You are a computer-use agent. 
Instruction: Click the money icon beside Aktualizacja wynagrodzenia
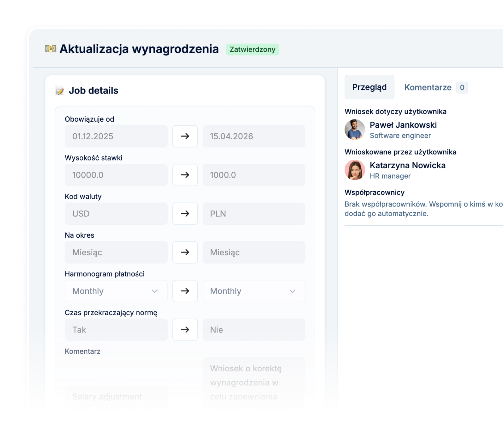coord(50,49)
